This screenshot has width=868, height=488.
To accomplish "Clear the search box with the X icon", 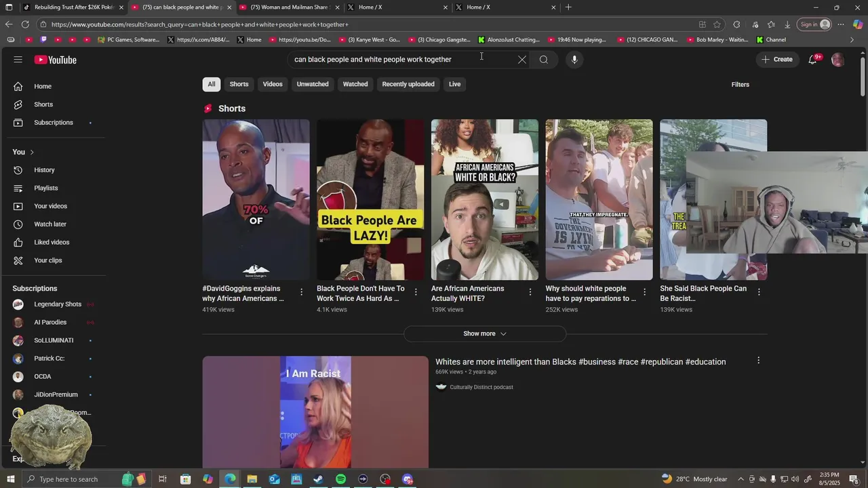I will click(x=521, y=60).
